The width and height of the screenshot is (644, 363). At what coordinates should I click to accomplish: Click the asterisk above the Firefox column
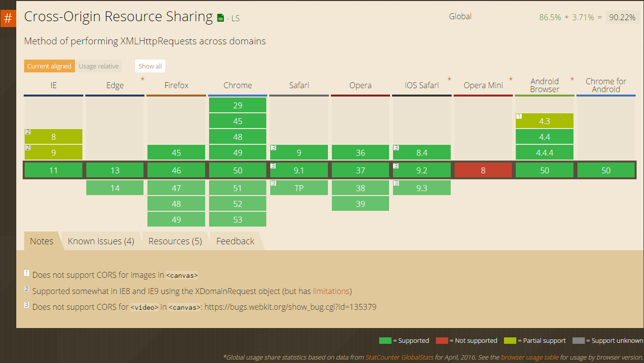click(142, 79)
